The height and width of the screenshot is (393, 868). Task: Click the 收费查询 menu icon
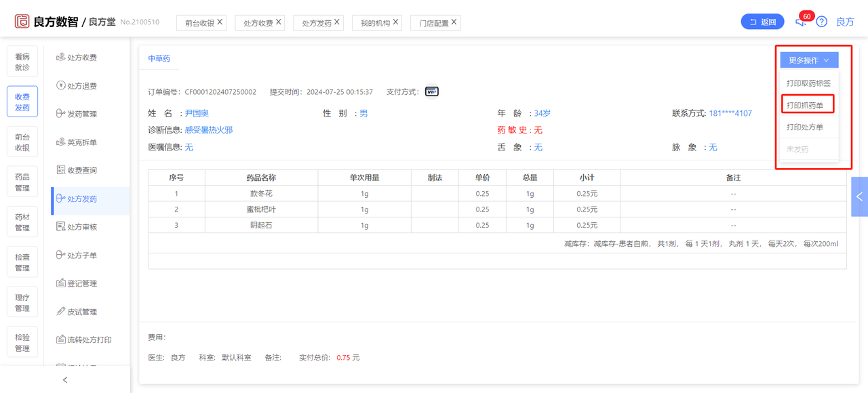coord(61,170)
